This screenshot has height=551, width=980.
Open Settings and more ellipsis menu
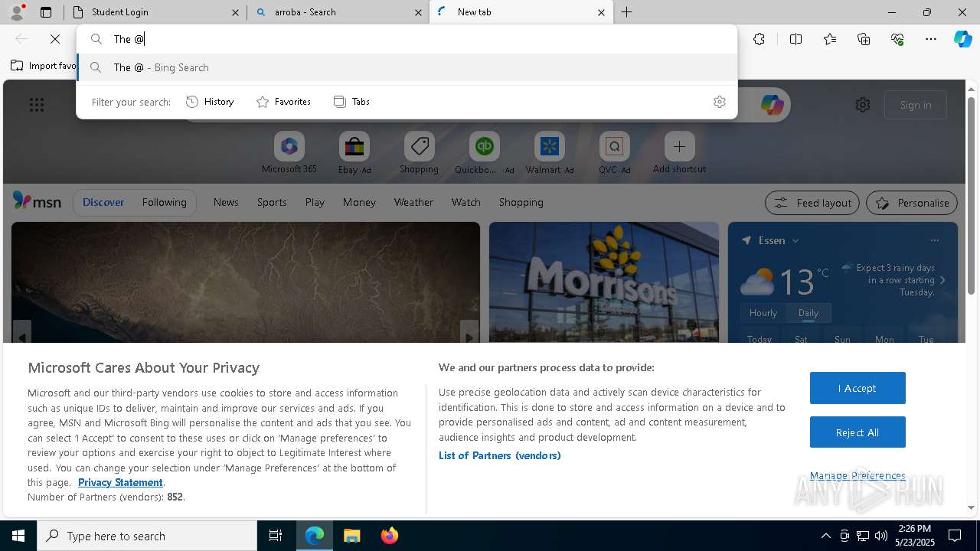[x=931, y=39]
